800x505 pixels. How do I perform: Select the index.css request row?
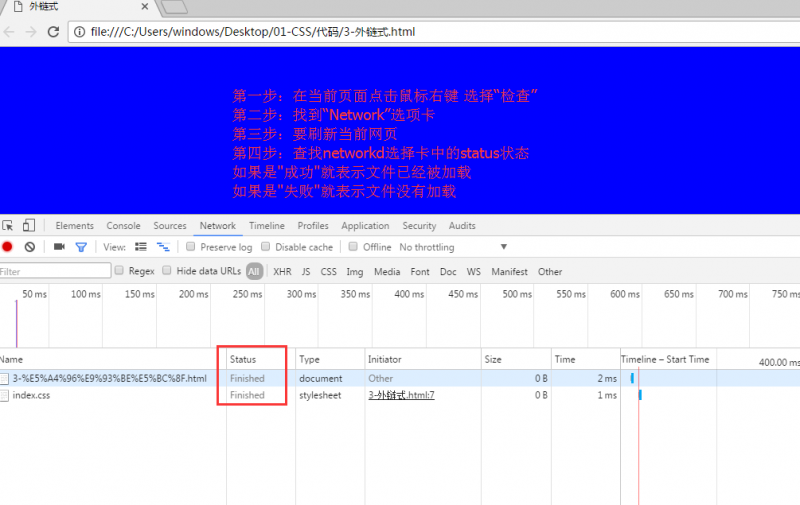click(x=31, y=395)
